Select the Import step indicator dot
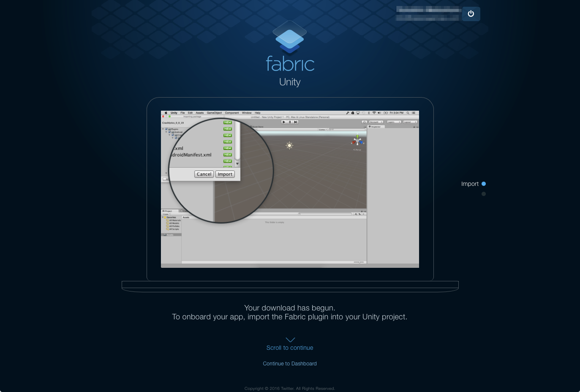Image resolution: width=580 pixels, height=392 pixels. 484,184
